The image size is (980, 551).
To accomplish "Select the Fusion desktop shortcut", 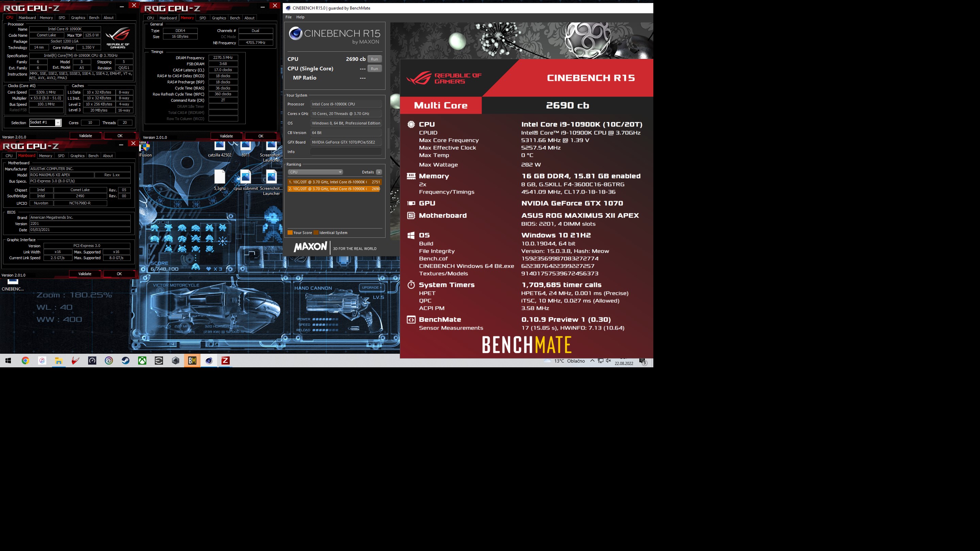I will click(145, 149).
